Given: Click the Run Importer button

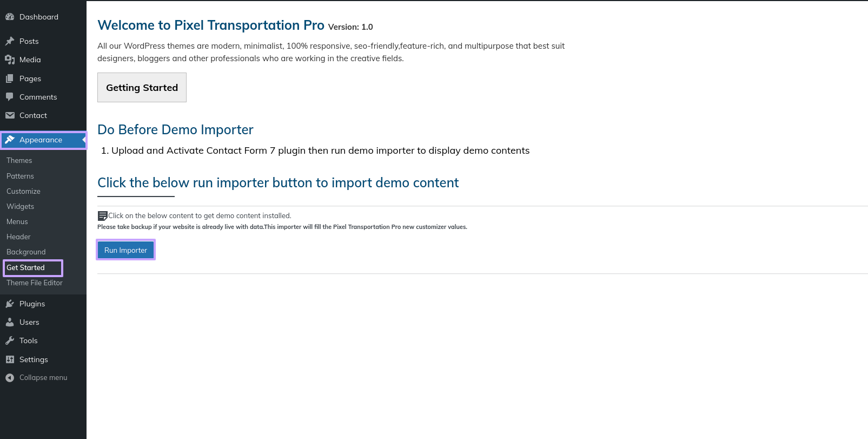Looking at the screenshot, I should click(x=125, y=250).
